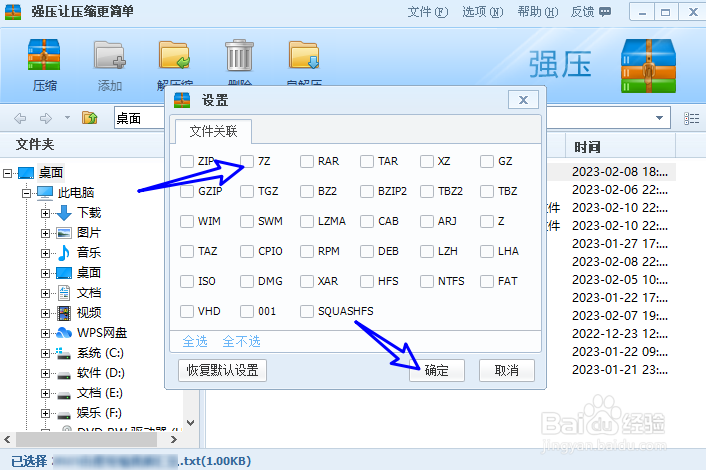Close the 设置 dialog
The image size is (706, 470).
pos(523,99)
